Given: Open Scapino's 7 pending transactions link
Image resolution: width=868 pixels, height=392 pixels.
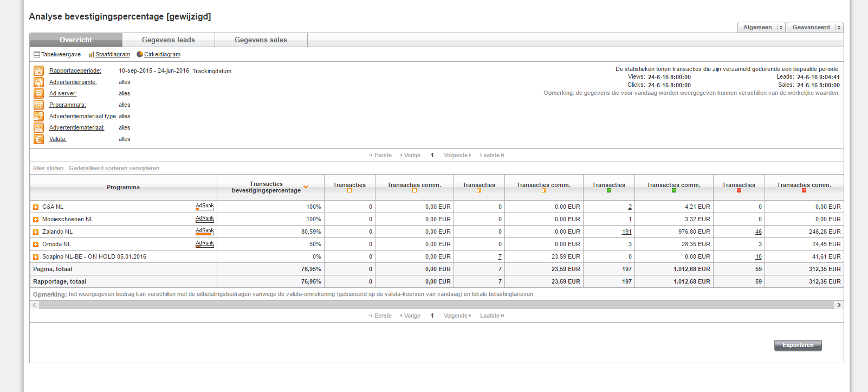Looking at the screenshot, I should coord(500,257).
